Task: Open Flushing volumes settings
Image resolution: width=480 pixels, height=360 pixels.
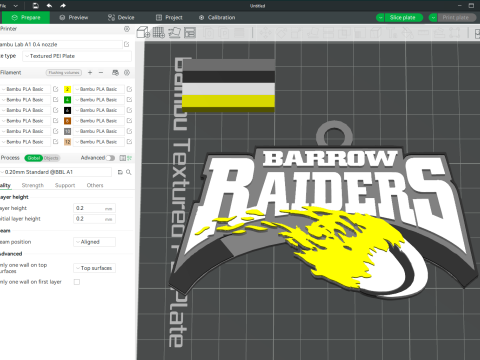Action: pyautogui.click(x=64, y=73)
